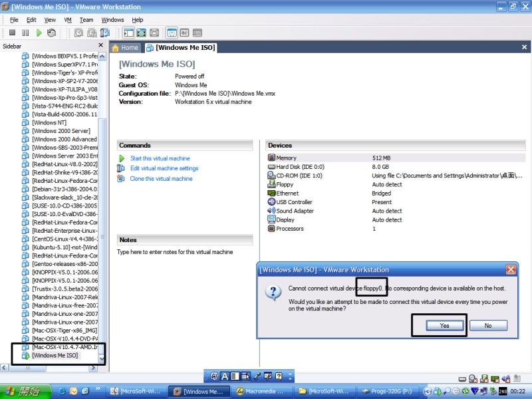
Task: Click the Reset virtual machine toolbar icon
Action: [x=52, y=33]
